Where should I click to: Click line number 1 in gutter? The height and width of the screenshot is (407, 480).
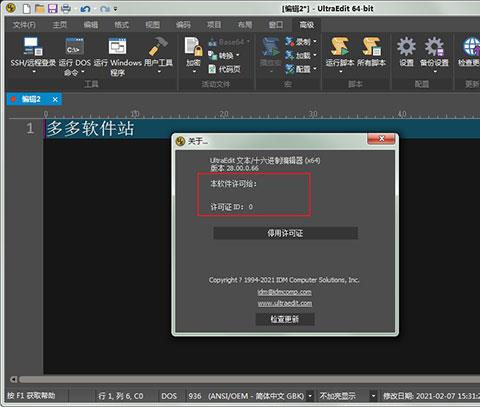[30, 128]
